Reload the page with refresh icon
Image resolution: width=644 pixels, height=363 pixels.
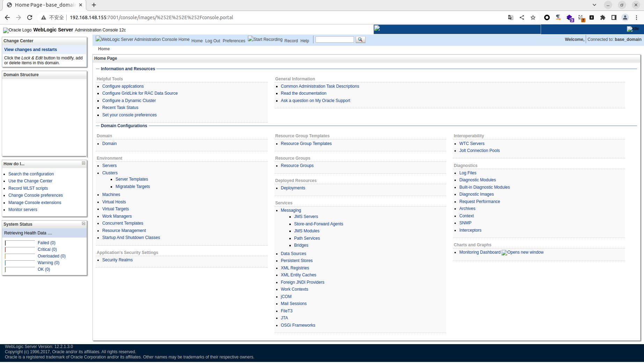point(30,17)
